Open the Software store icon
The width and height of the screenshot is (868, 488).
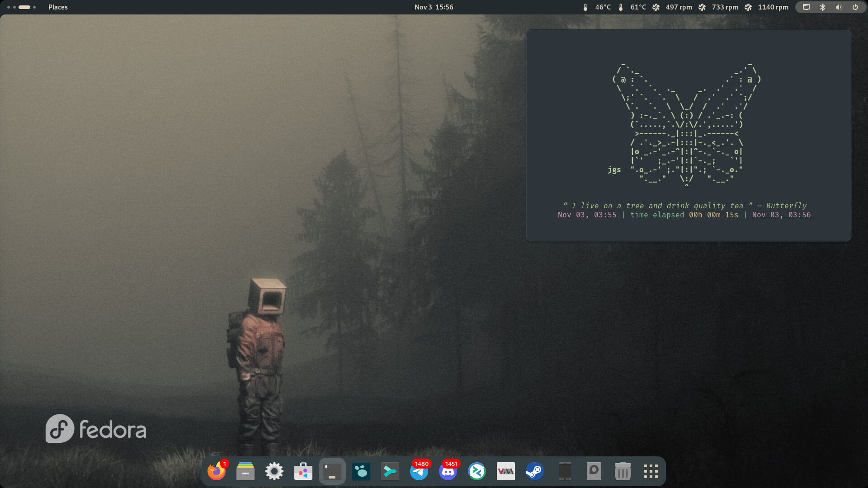click(x=303, y=472)
